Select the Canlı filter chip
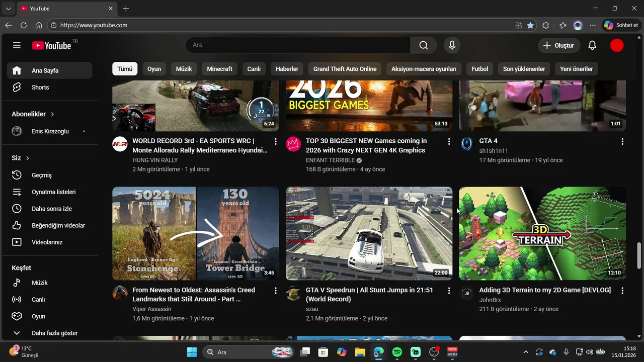Image resolution: width=644 pixels, height=362 pixels. pyautogui.click(x=254, y=69)
